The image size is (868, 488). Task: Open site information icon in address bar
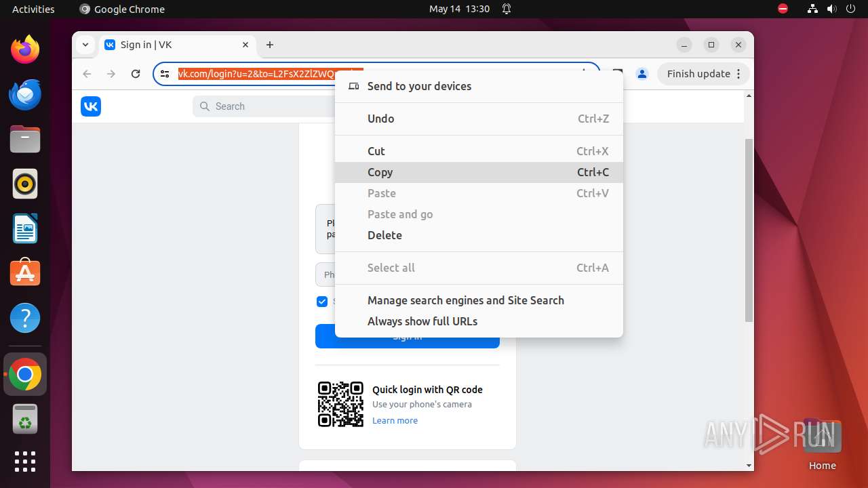[x=165, y=74]
